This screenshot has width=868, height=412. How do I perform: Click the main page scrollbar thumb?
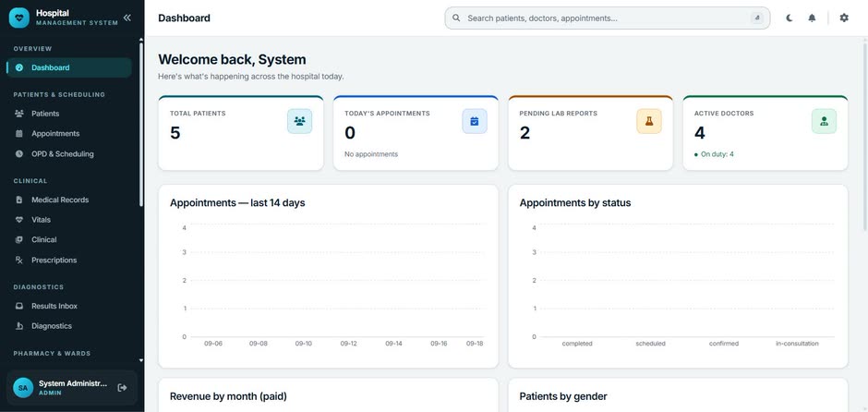(x=865, y=135)
